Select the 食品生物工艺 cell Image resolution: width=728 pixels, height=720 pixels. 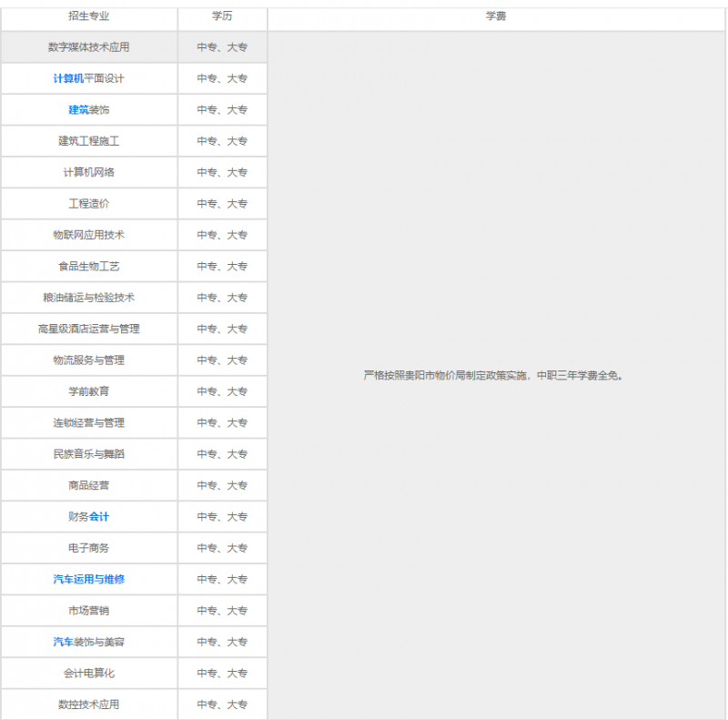click(89, 267)
